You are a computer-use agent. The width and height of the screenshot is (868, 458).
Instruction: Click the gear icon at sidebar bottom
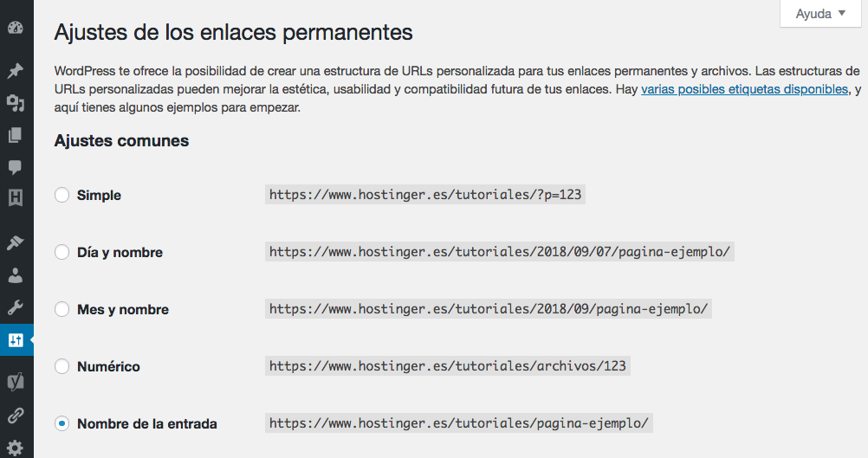(16, 448)
